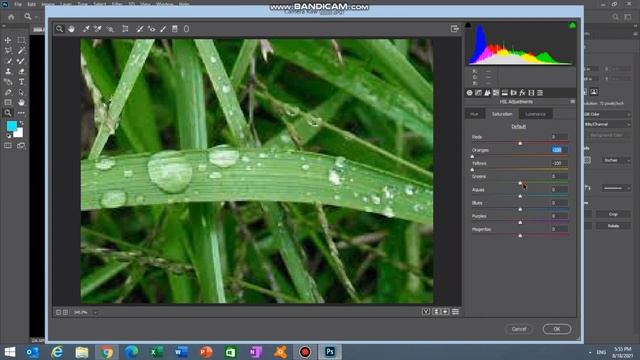Open the zoom level dropdown below preview
This screenshot has width=640, height=360.
pyautogui.click(x=95, y=313)
